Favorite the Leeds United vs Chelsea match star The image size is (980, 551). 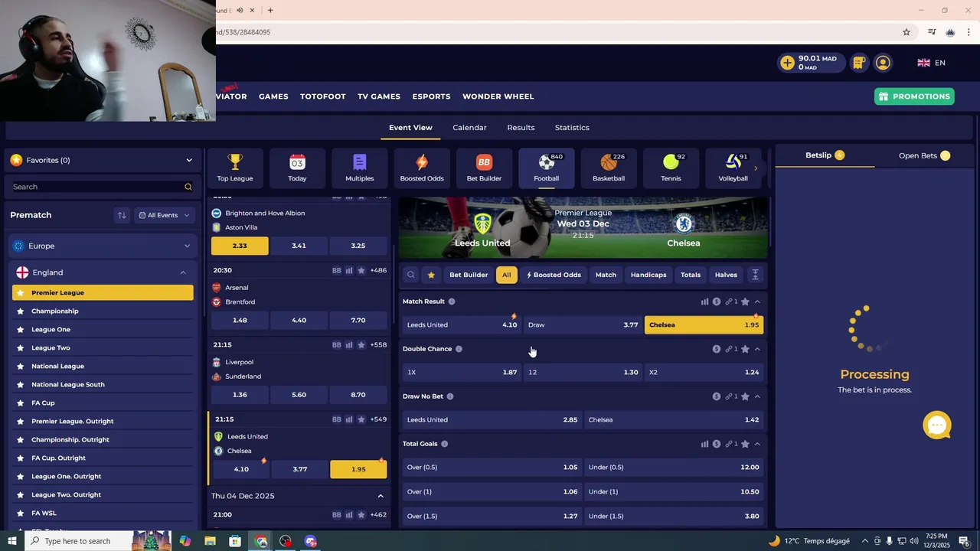(361, 419)
